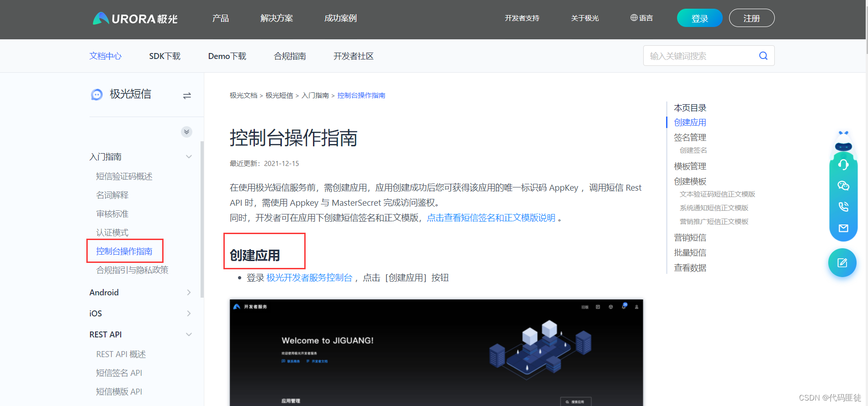Open 产品 in the top navigation

point(221,18)
